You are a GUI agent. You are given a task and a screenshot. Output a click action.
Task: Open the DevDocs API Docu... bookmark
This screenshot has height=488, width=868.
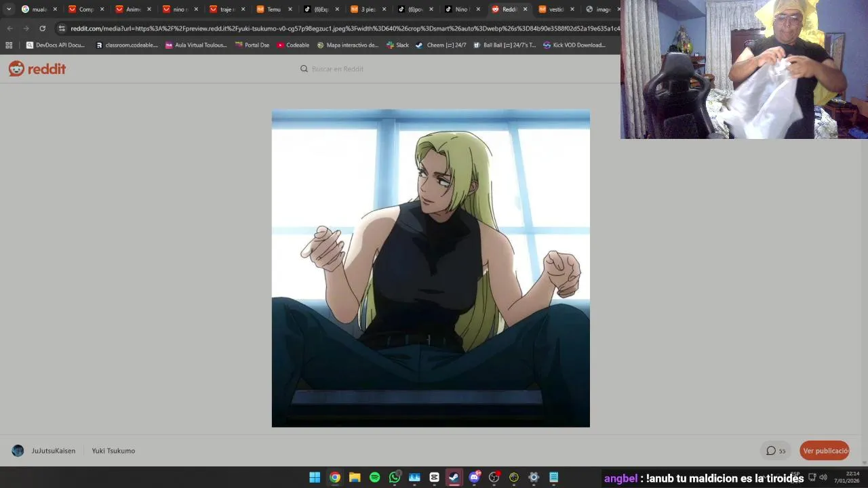[x=56, y=45]
